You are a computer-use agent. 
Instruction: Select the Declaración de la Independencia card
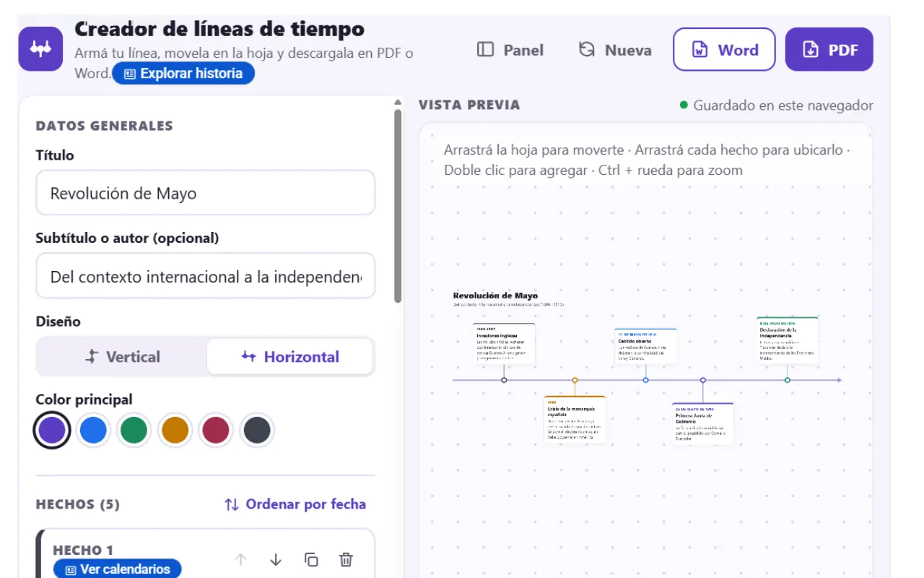[788, 340]
